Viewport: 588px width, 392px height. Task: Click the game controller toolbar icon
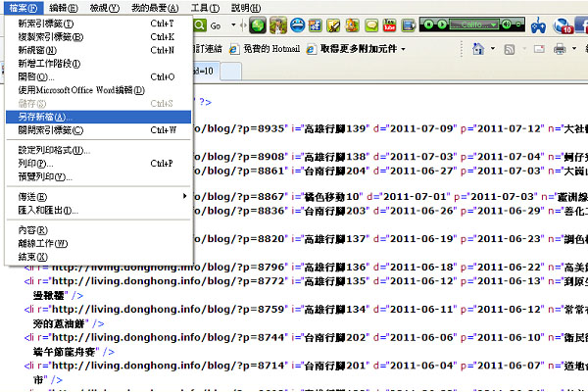click(537, 26)
